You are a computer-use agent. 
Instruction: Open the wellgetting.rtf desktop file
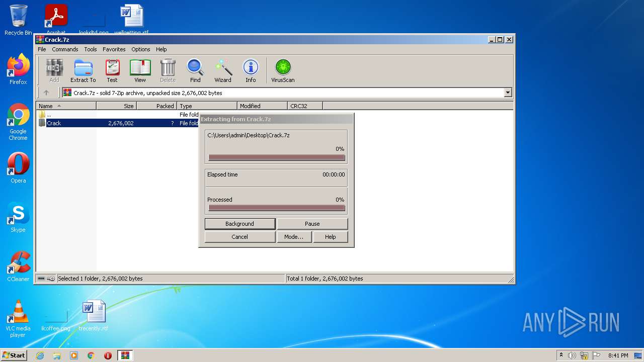(131, 20)
